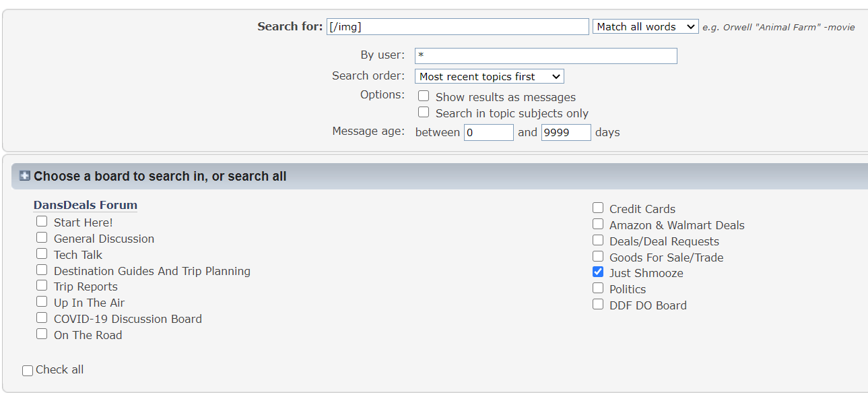Toggle the Check all checkbox
The image size is (868, 393).
[x=28, y=371]
